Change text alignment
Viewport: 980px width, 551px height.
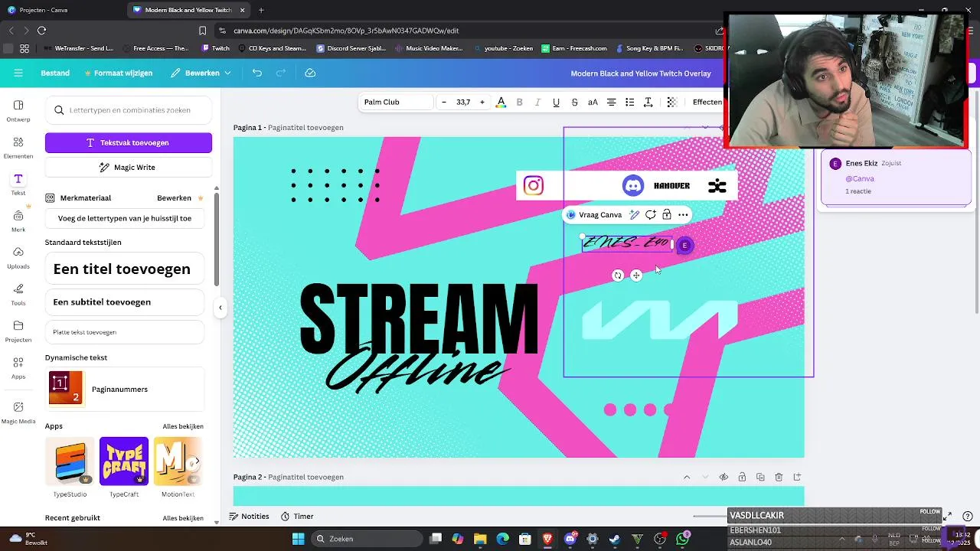[611, 102]
